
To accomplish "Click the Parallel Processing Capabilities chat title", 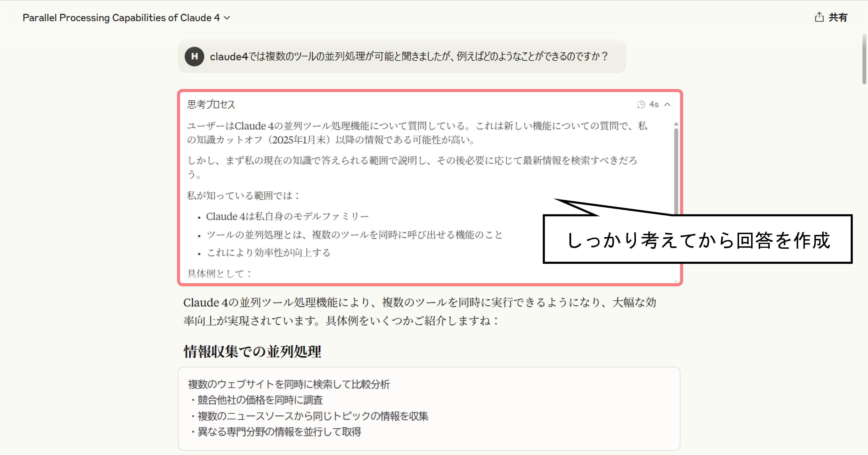I will point(121,18).
